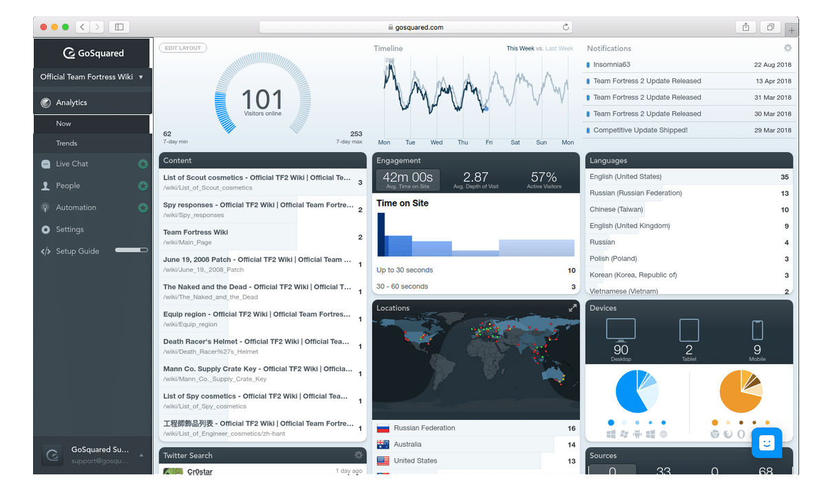Open the Intercom chat bubble
This screenshot has height=504, width=826.
tap(767, 443)
